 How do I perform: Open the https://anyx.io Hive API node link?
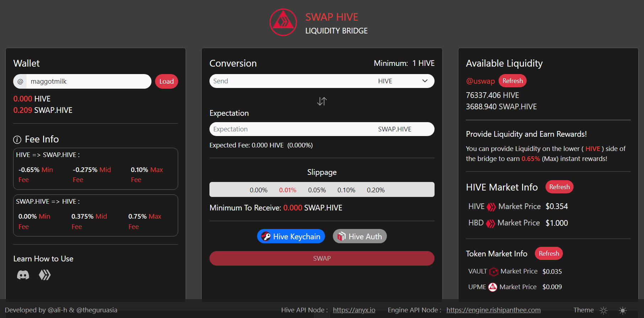point(354,310)
